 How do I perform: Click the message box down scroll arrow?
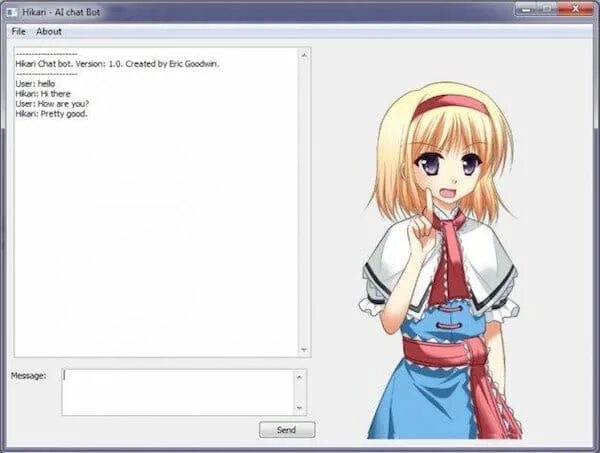point(300,408)
